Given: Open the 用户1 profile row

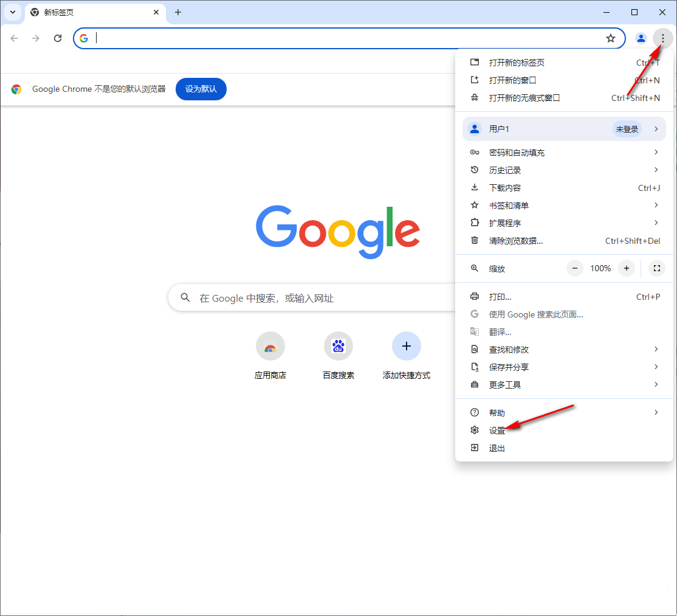Looking at the screenshot, I should 565,129.
